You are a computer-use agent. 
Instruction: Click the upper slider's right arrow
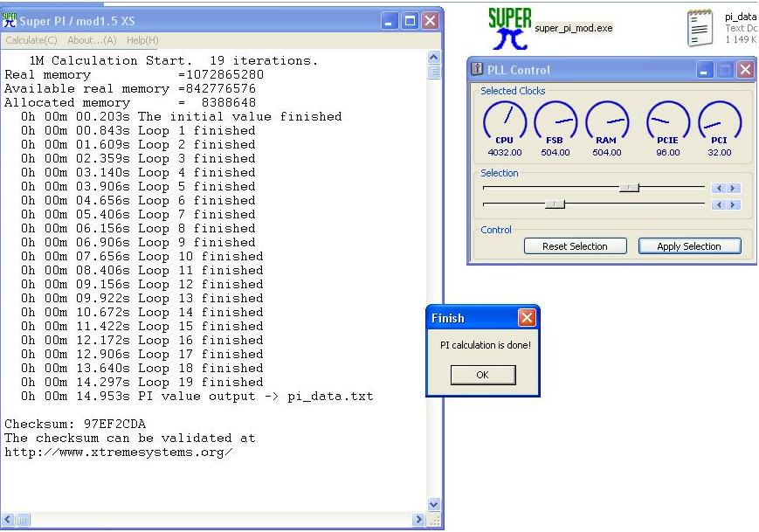coord(733,189)
